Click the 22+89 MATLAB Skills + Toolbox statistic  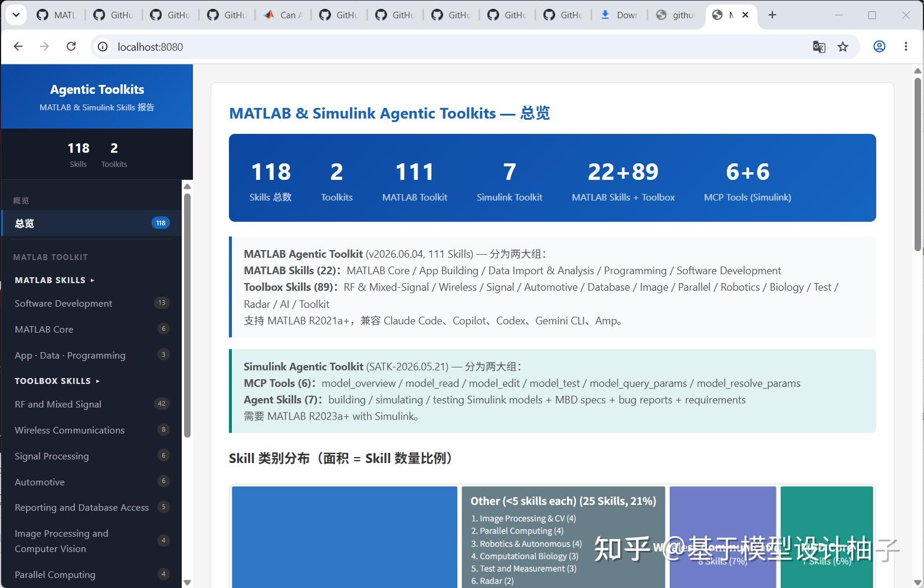(623, 181)
